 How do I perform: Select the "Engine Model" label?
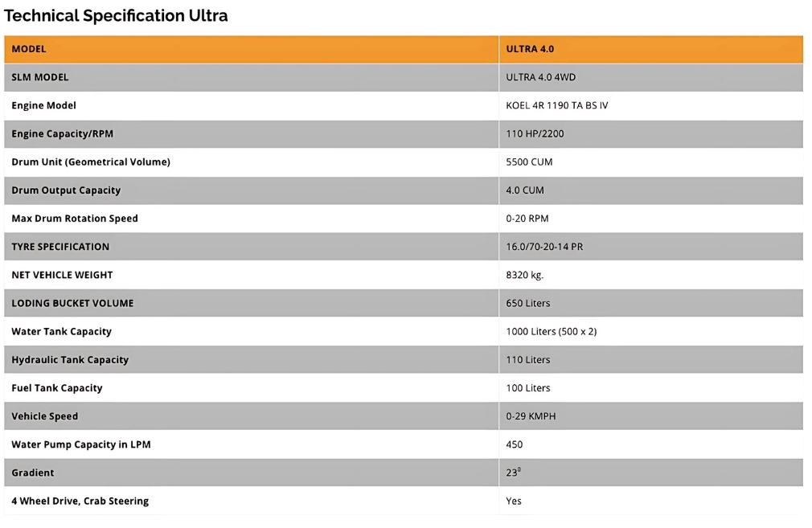coord(43,105)
